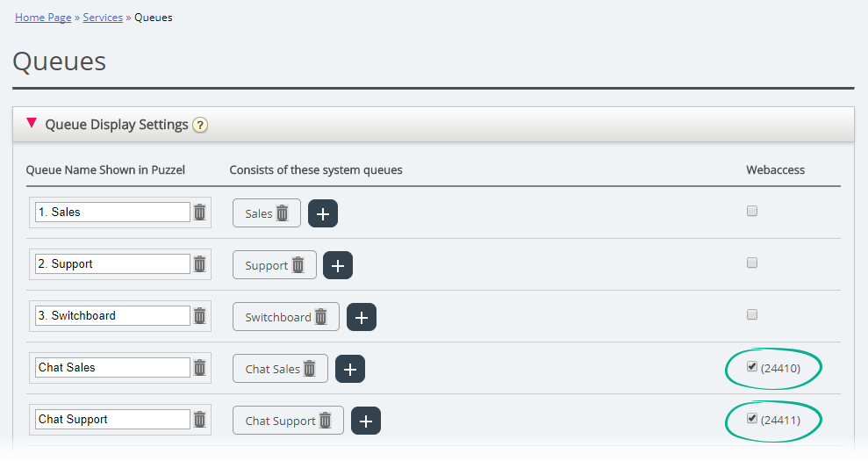Go to Home Page breadcrumb link

[43, 18]
